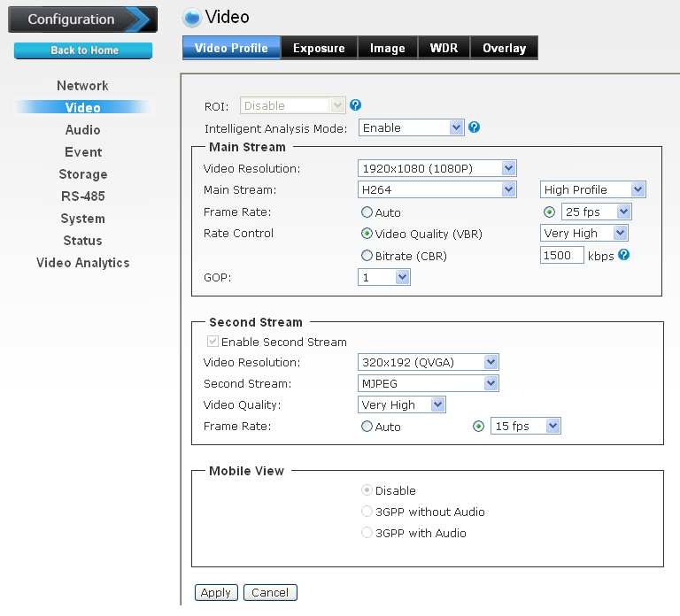Screen dimensions: 680x616
Task: Click the 1500 kbps bitrate field
Action: tap(561, 255)
